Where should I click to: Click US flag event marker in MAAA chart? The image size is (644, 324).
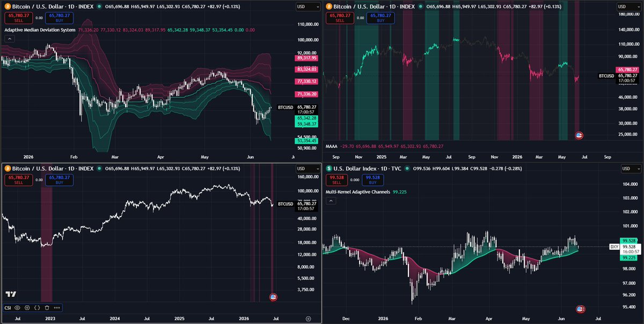coord(579,135)
